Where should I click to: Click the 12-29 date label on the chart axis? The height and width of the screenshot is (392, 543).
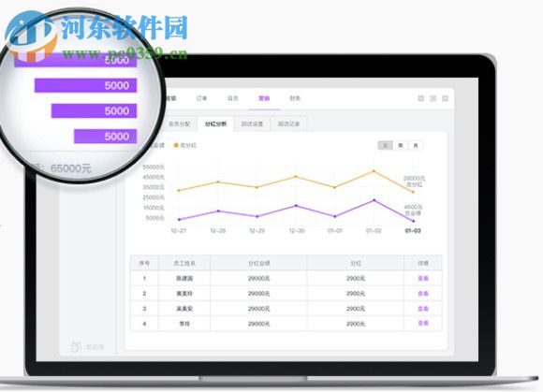257,231
